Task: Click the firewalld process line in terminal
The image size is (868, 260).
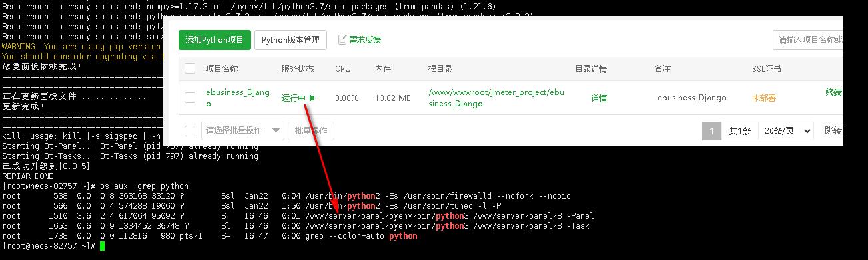Action: point(286,196)
